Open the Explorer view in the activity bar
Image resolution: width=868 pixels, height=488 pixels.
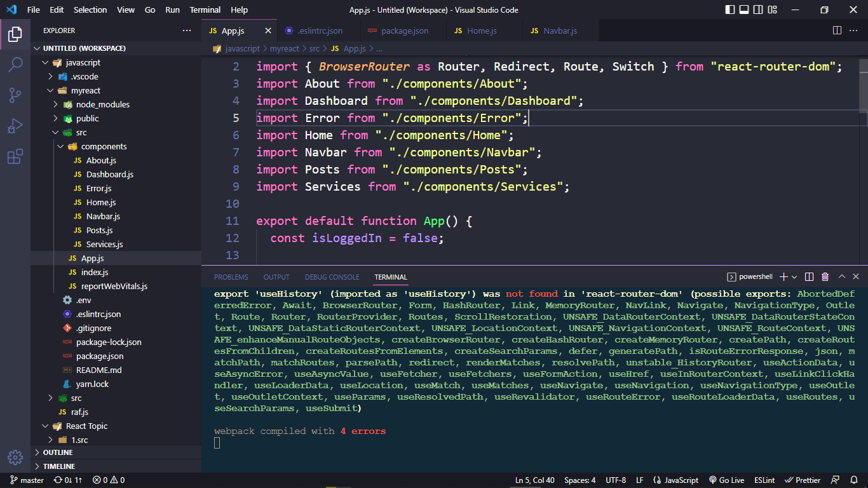coord(15,34)
